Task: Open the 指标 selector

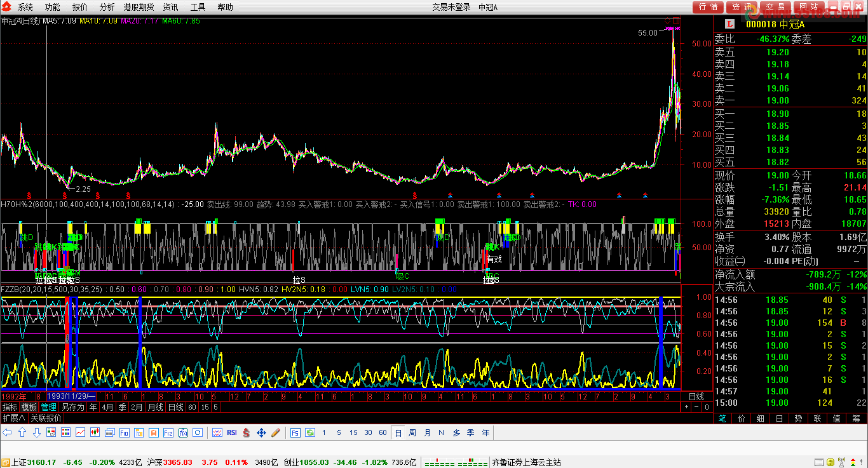Action: coord(10,406)
